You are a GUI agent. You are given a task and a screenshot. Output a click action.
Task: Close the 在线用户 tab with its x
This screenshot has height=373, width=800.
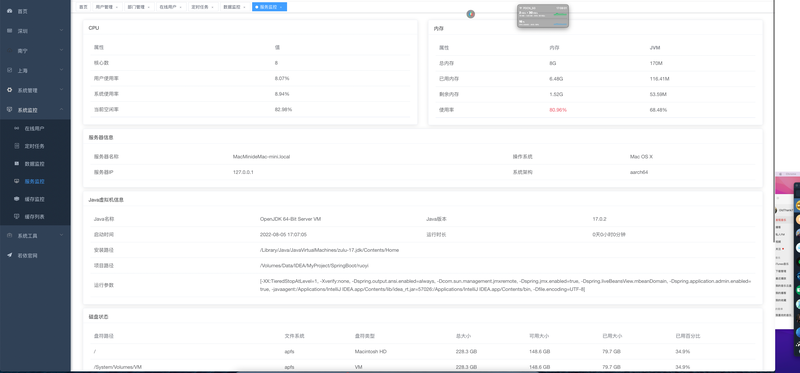click(181, 7)
